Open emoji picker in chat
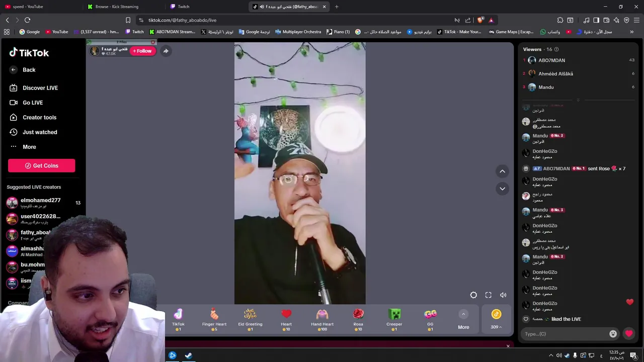 (x=613, y=334)
